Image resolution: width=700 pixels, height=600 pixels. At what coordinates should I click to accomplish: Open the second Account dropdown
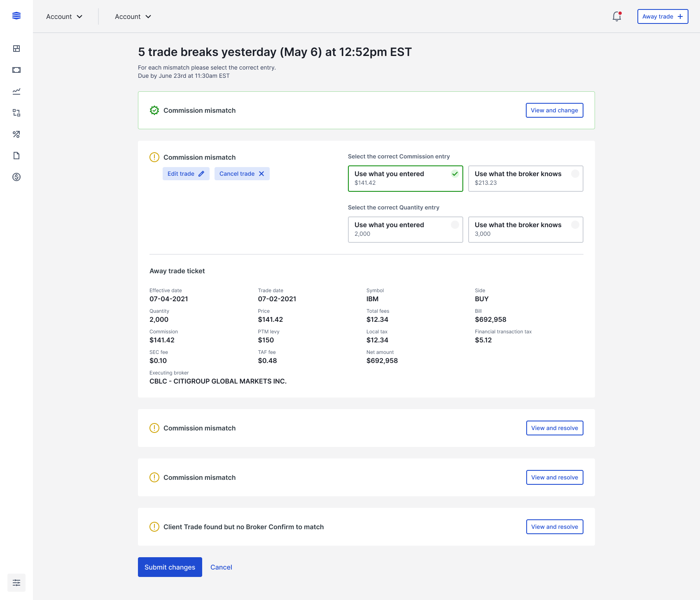tap(133, 16)
